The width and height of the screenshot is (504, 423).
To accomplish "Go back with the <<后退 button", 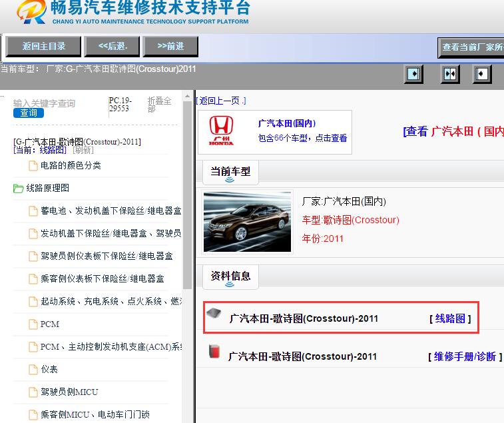I will pos(112,47).
